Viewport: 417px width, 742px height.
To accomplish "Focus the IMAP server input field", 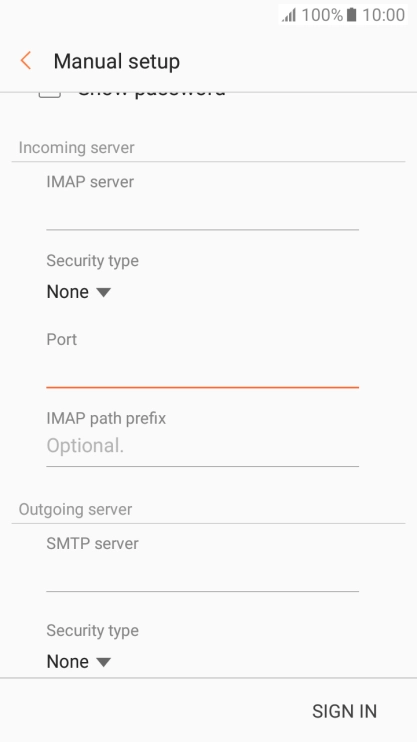I will (x=203, y=213).
